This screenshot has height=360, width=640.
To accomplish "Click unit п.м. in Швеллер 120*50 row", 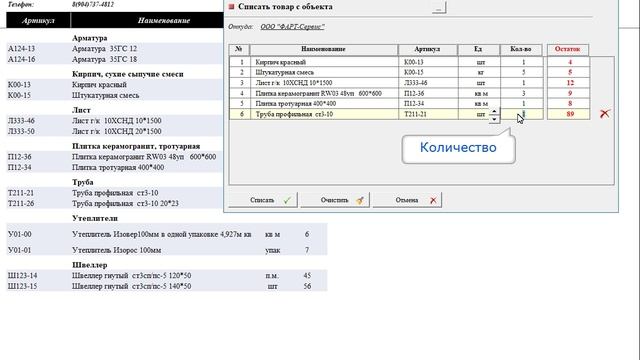I will tap(272, 276).
